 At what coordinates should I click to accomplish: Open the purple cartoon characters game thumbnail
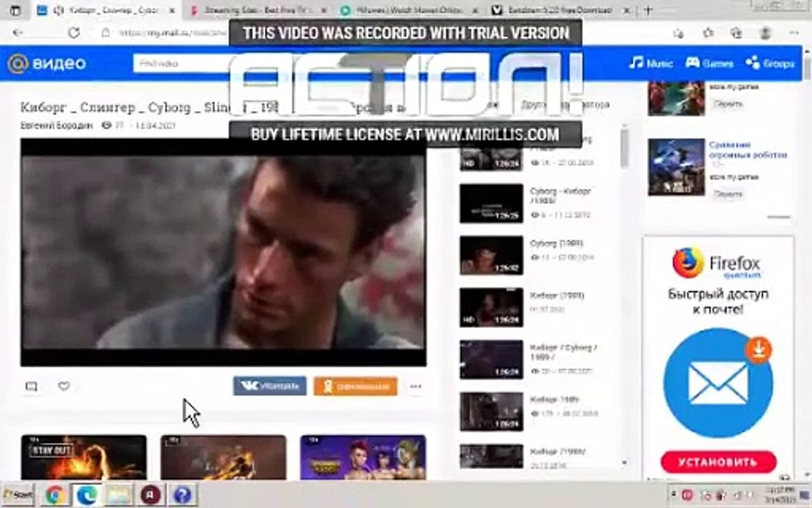coord(363,457)
